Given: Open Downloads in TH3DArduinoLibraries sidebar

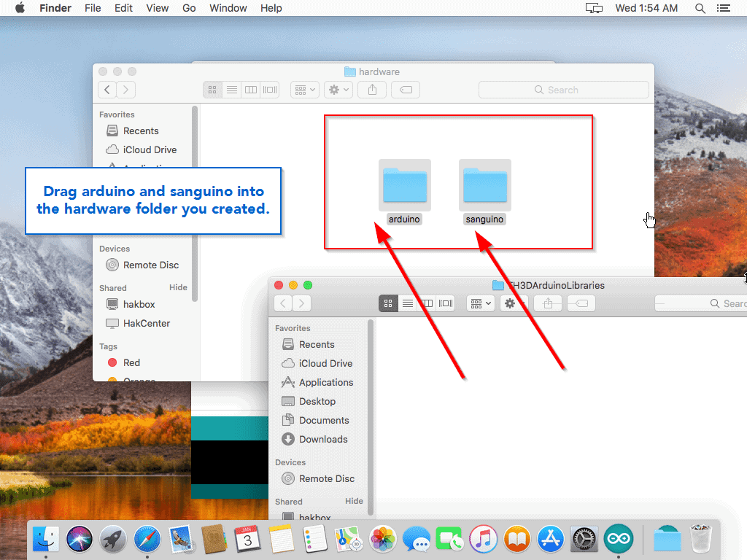Looking at the screenshot, I should pos(314,439).
